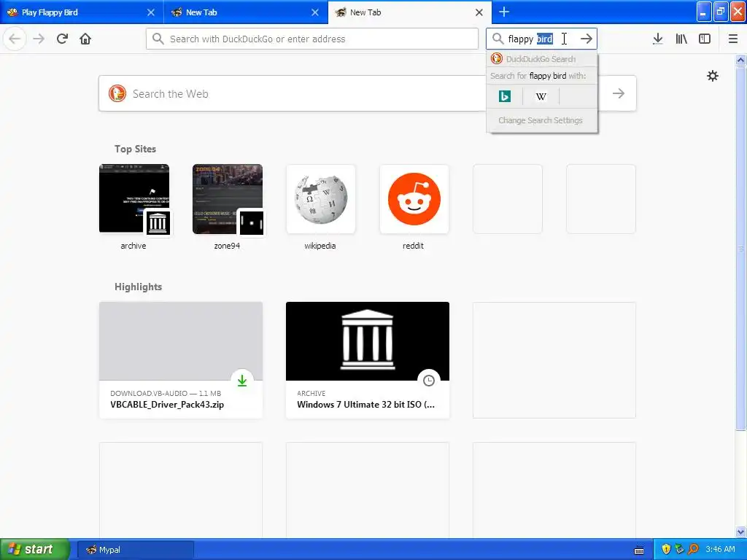747x560 pixels.
Task: Open a new tab with plus button
Action: (x=503, y=12)
